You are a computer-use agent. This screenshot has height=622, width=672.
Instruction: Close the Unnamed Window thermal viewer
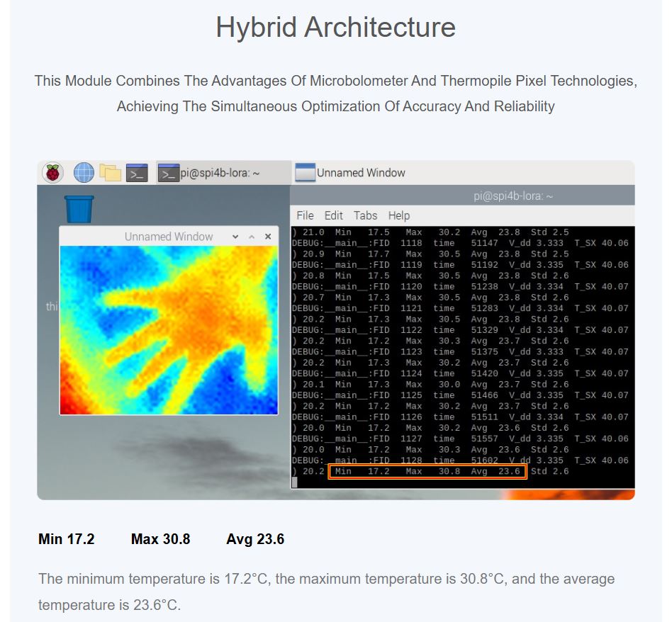[268, 237]
